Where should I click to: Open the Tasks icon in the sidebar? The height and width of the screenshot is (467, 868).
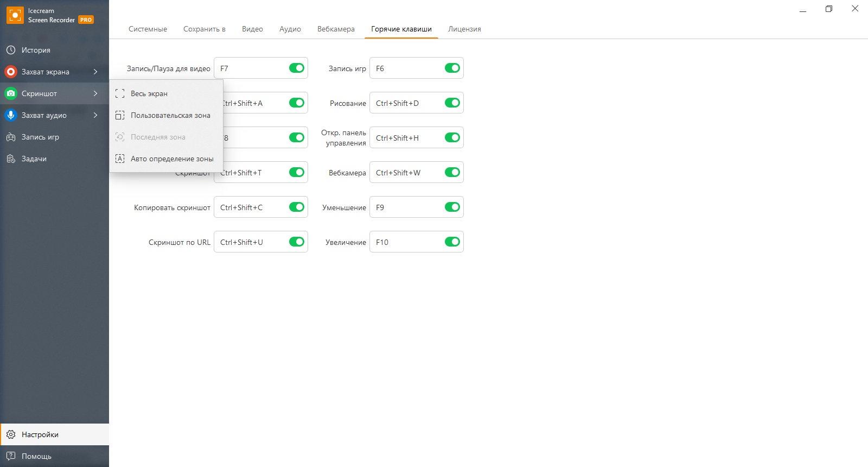coord(11,159)
